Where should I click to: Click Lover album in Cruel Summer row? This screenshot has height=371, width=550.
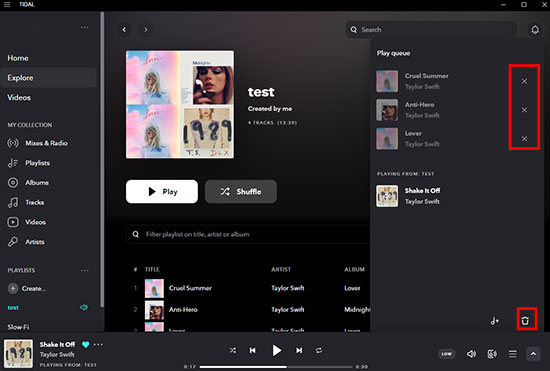[x=352, y=288]
